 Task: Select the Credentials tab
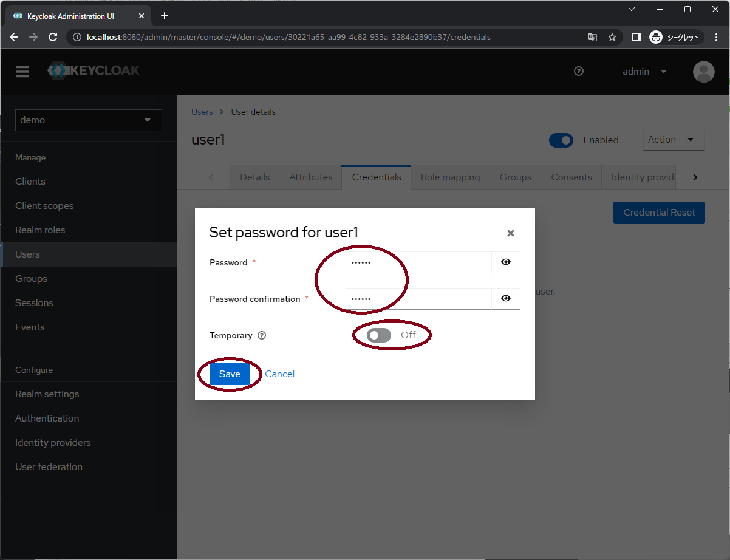[377, 177]
